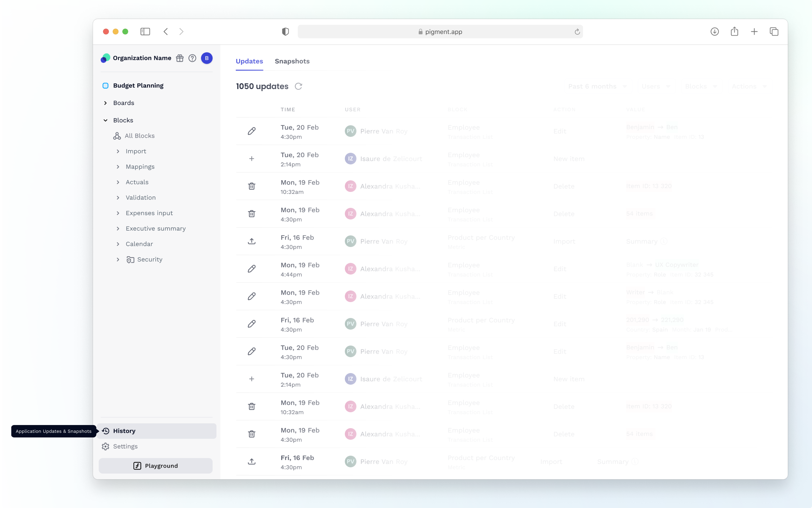Image resolution: width=812 pixels, height=508 pixels.
Task: Click the TIME column header
Action: 288,110
